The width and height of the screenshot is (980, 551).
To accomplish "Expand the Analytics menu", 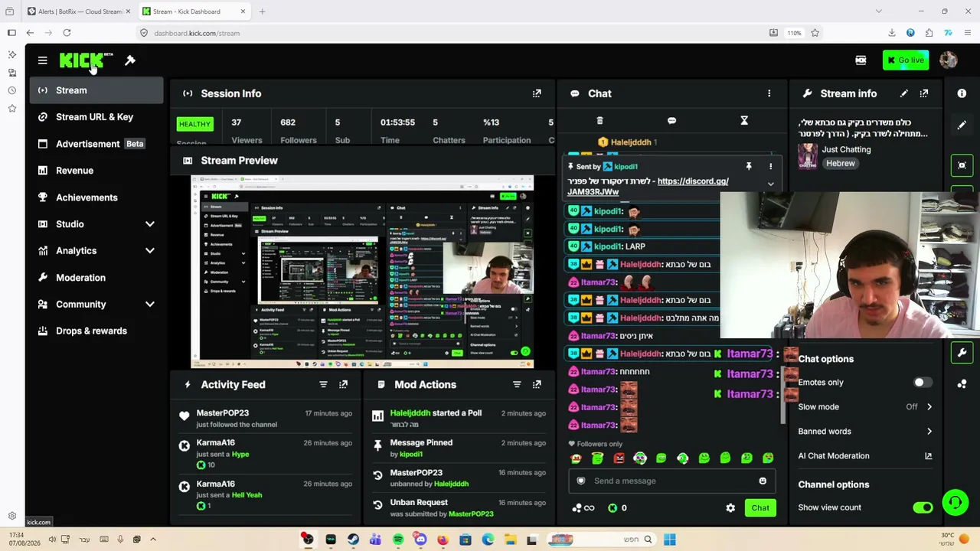I will click(96, 251).
